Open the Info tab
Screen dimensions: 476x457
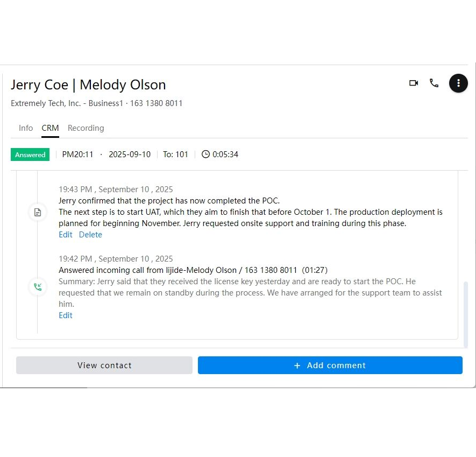click(x=26, y=128)
